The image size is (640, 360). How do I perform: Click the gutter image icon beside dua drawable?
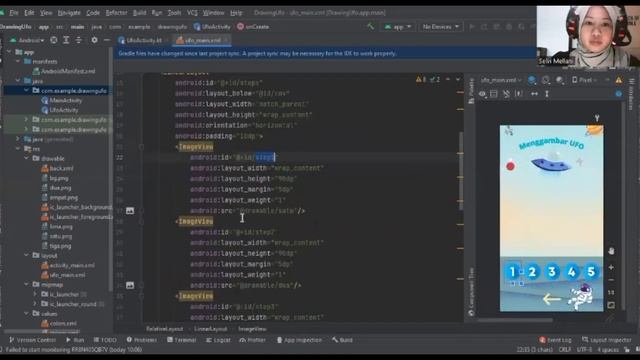[130, 285]
